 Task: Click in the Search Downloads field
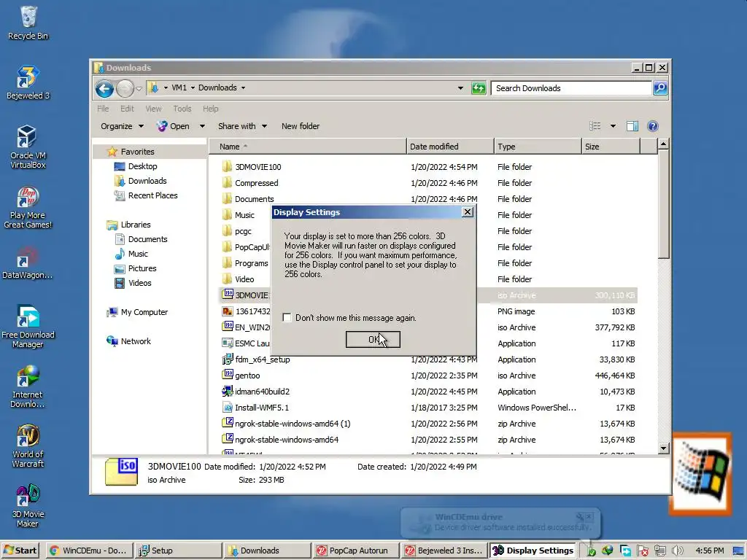(x=571, y=88)
